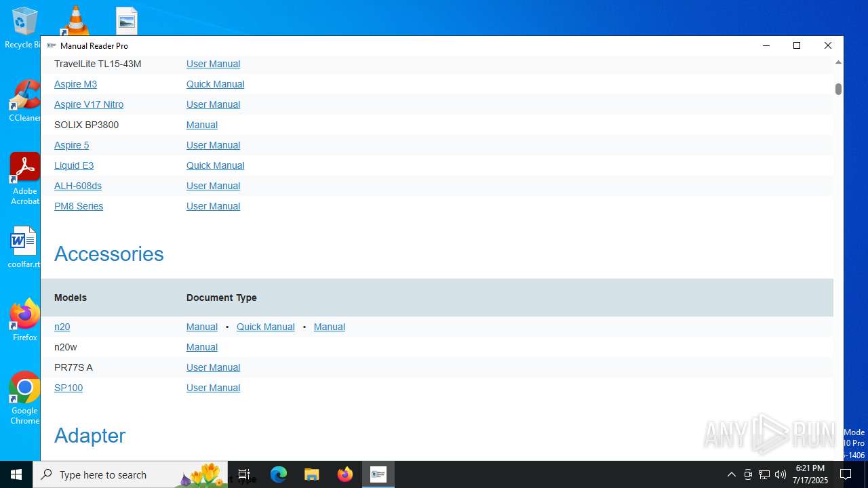The height and width of the screenshot is (488, 868).
Task: Launch Firefox from the desktop shortcut
Action: tap(25, 319)
